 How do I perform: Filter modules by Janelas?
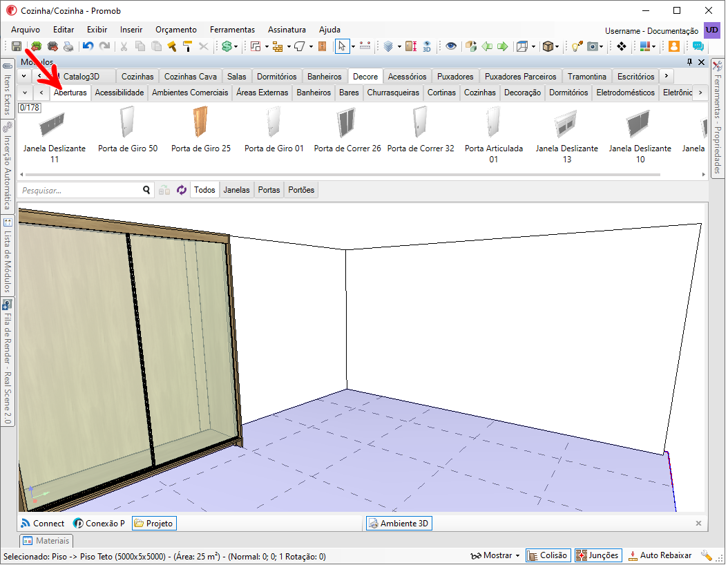point(236,190)
